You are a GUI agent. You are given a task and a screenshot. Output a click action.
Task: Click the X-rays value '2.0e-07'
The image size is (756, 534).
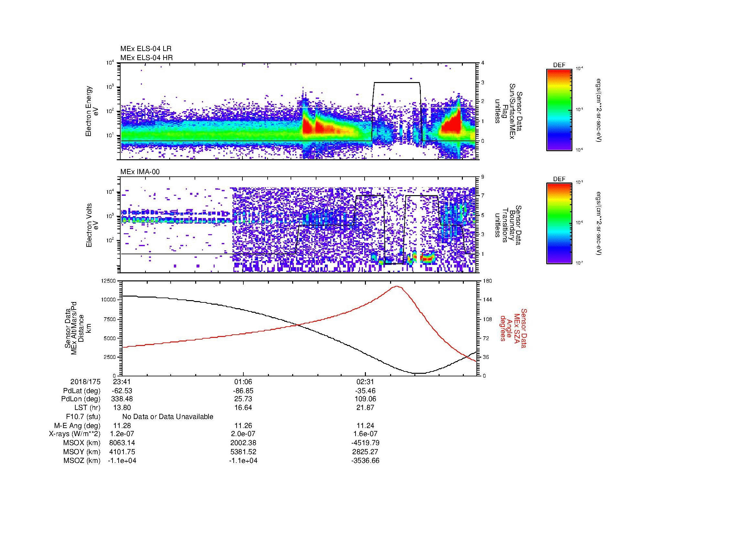[243, 434]
